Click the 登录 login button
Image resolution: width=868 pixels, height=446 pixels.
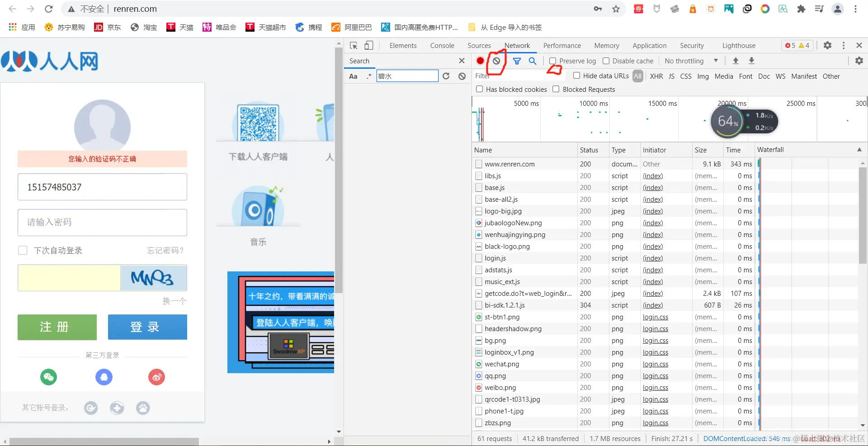pyautogui.click(x=147, y=327)
